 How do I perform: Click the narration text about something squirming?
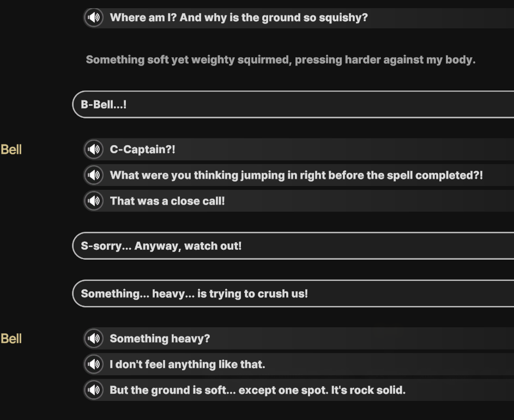pyautogui.click(x=281, y=59)
